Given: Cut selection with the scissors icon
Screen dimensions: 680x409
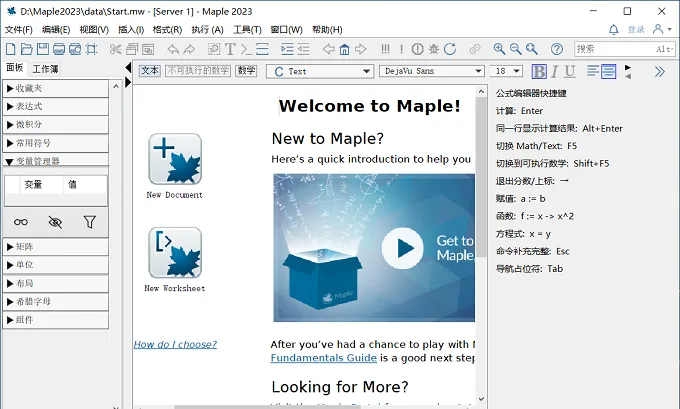Looking at the screenshot, I should [x=115, y=49].
